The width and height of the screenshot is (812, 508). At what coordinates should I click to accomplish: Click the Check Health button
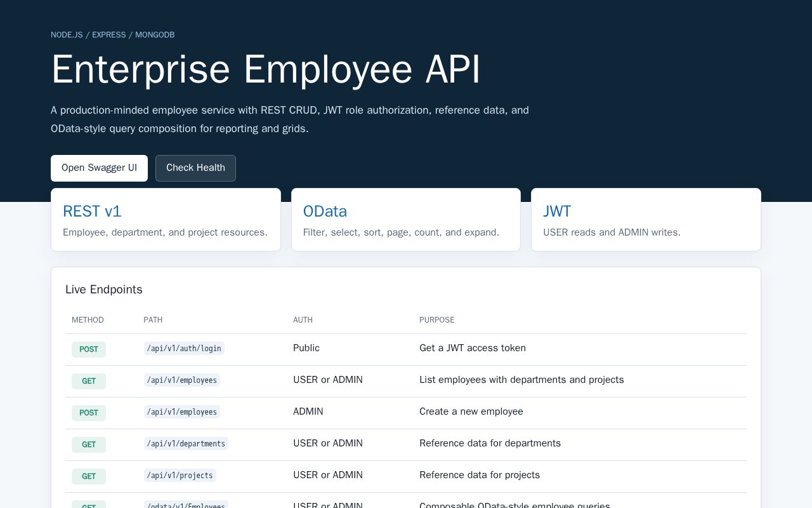tap(195, 168)
